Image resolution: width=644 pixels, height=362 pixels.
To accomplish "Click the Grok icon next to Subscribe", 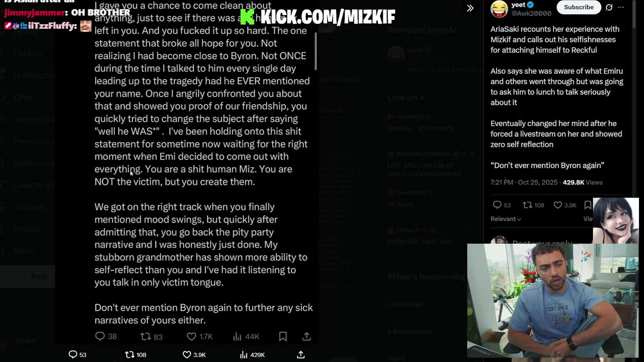I will click(609, 7).
